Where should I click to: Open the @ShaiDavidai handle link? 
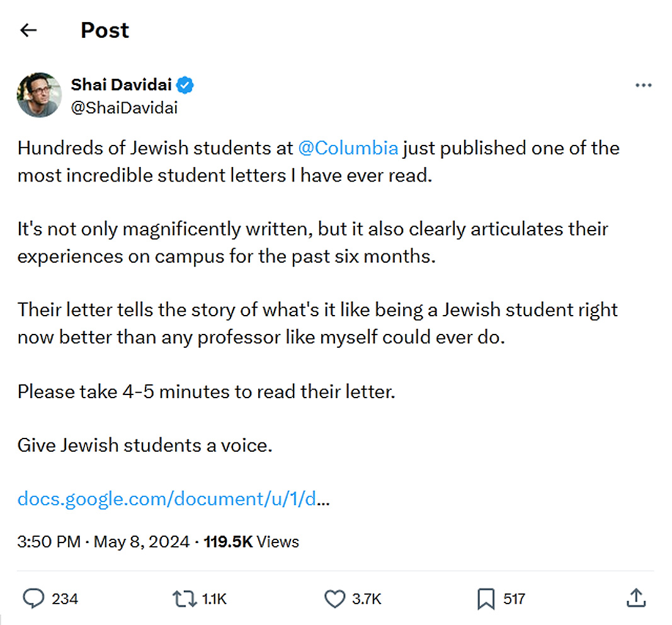pyautogui.click(x=124, y=108)
